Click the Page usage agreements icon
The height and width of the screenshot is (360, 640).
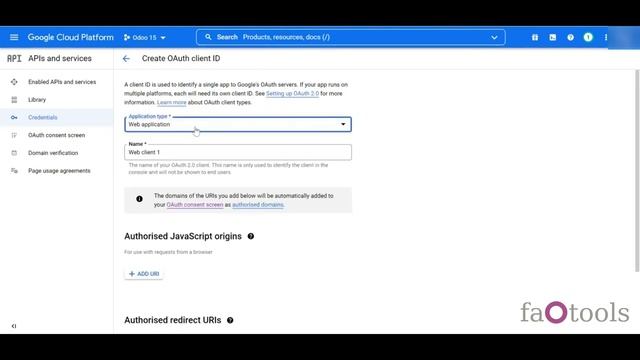click(x=14, y=171)
